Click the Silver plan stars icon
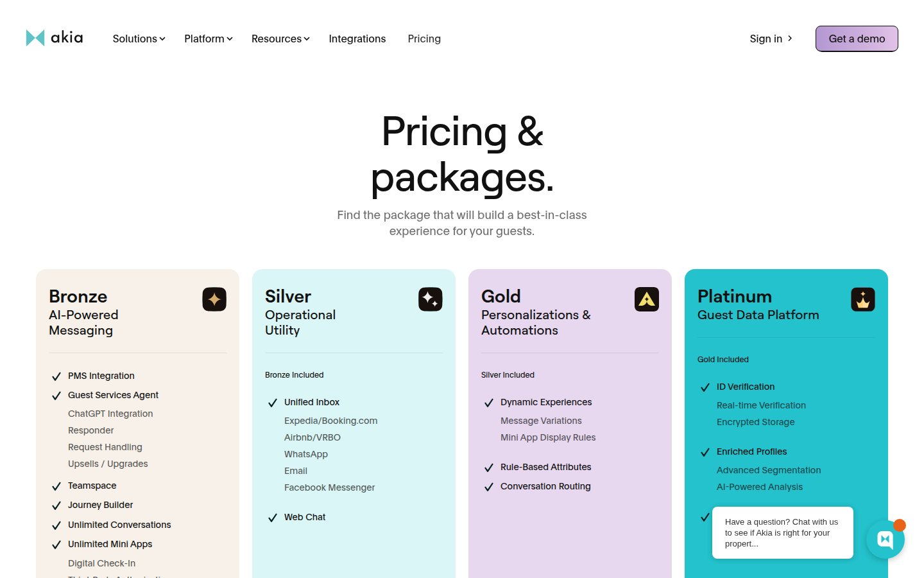Screen dimensions: 924x578 (x=431, y=299)
